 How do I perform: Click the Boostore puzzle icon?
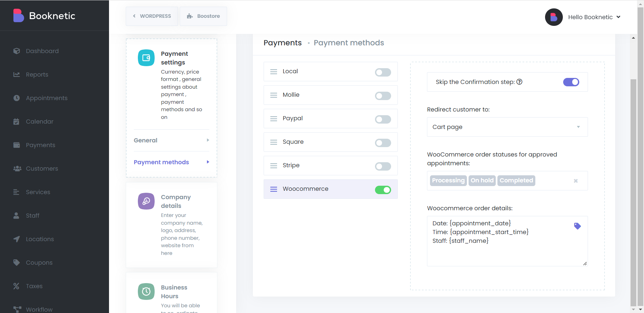point(190,16)
